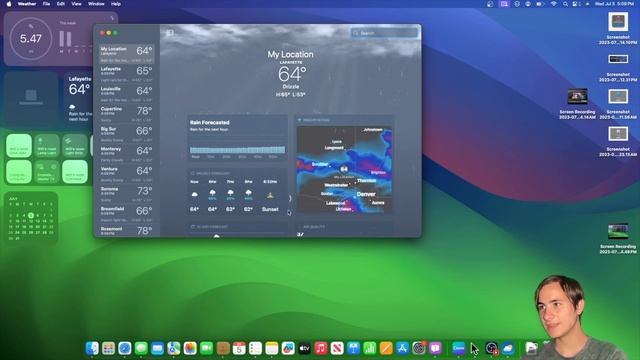This screenshot has height=360, width=640.
Task: Open the Weather app menu
Action: point(27,4)
